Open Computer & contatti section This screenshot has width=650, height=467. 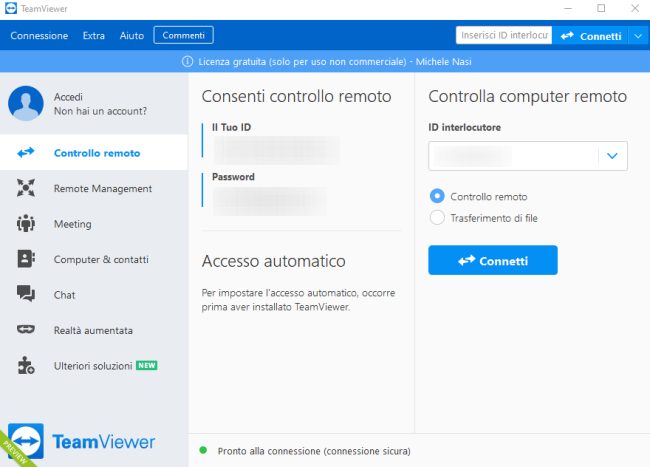94,259
